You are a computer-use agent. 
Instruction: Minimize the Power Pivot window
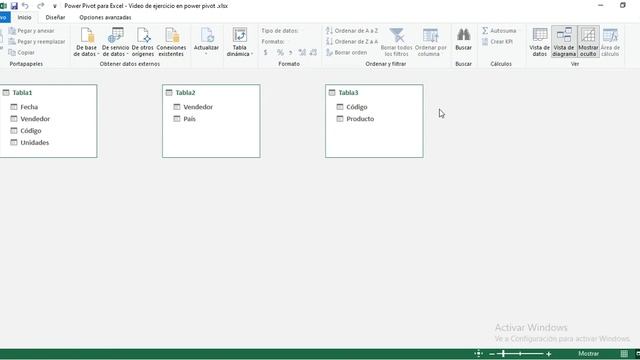600,5
